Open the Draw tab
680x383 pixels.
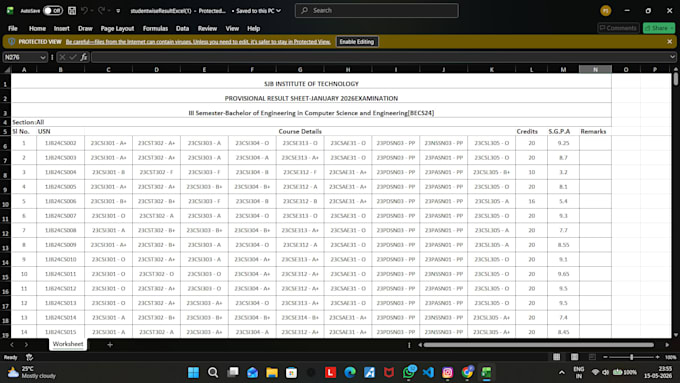[85, 28]
